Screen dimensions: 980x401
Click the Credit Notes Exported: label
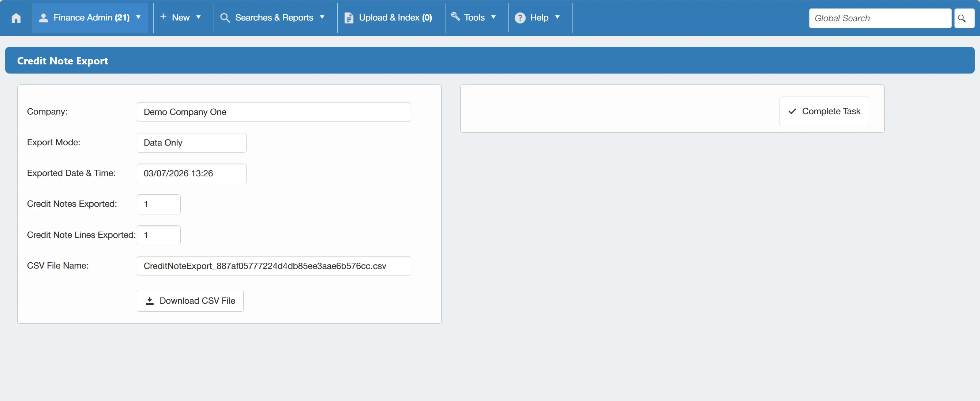(x=72, y=204)
